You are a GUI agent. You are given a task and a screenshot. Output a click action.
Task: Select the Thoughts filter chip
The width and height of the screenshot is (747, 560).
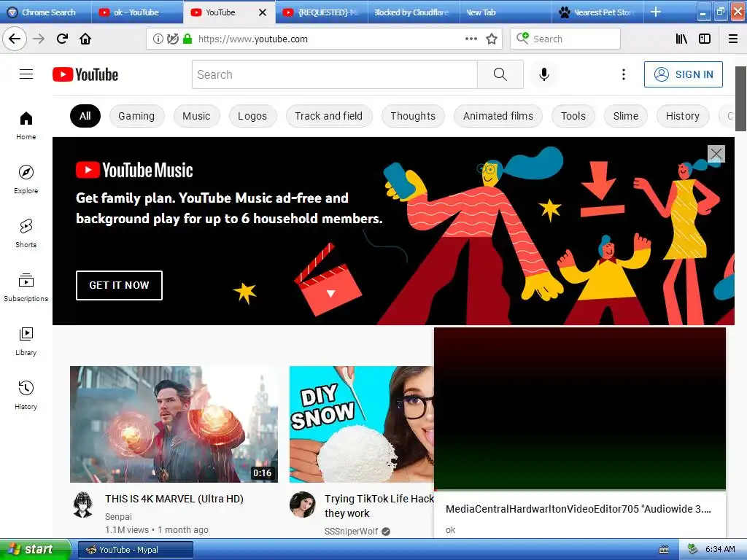pos(413,116)
